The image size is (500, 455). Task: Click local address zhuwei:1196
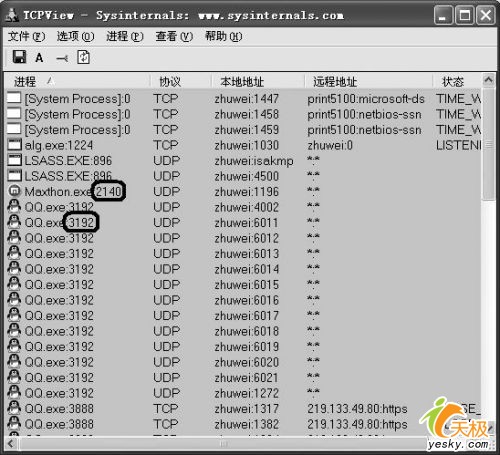(x=247, y=192)
